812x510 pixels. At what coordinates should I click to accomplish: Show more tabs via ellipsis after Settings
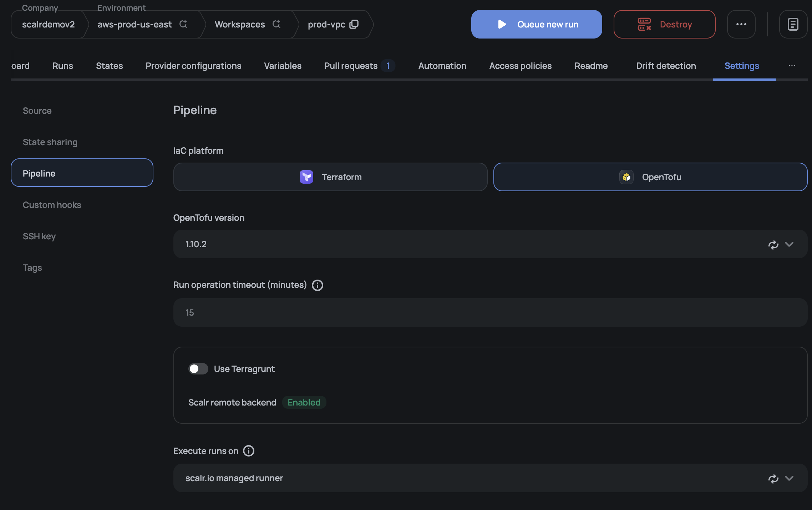point(792,66)
